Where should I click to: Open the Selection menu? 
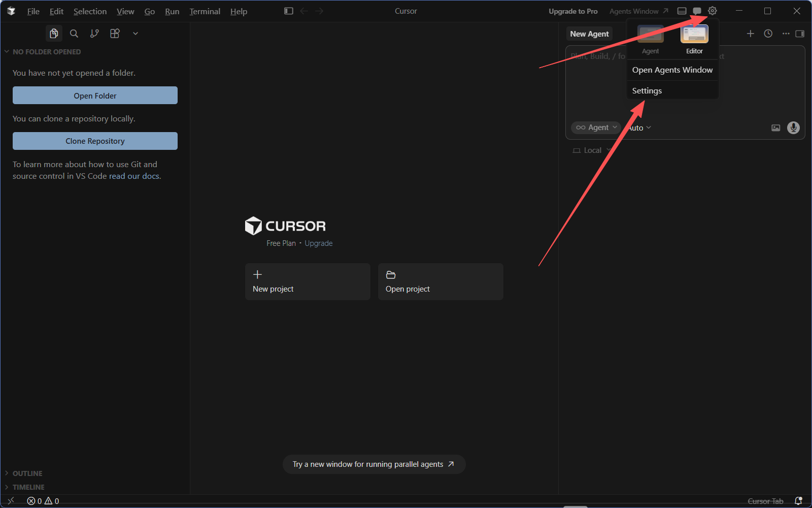pos(90,11)
